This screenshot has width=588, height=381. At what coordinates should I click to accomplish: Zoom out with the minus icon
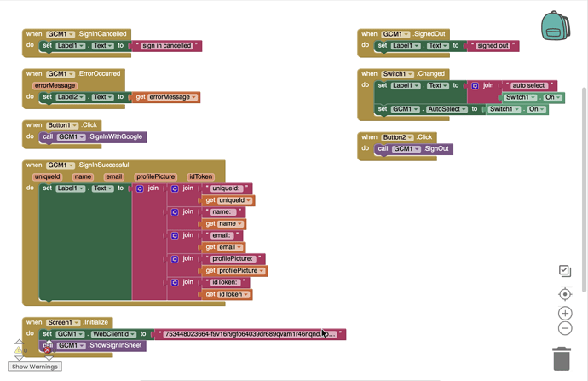565,328
